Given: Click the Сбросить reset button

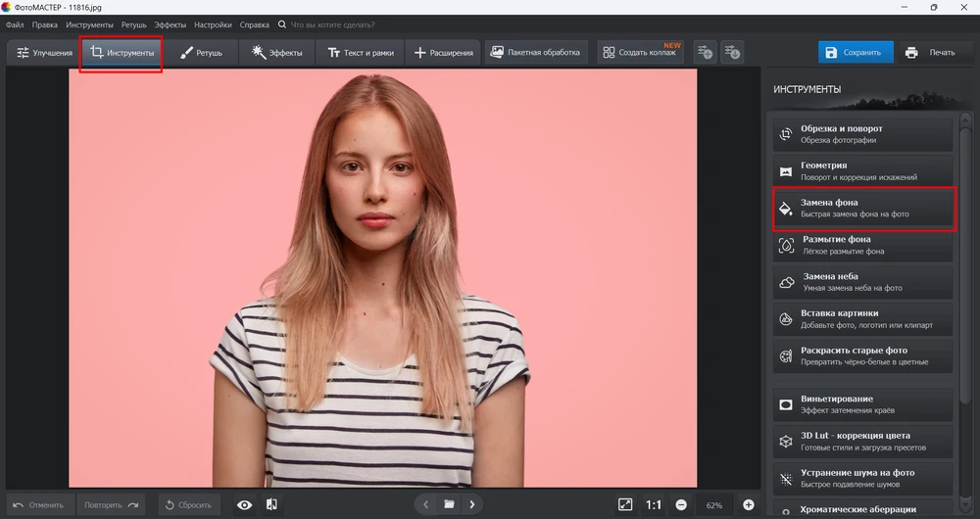Looking at the screenshot, I should [187, 505].
